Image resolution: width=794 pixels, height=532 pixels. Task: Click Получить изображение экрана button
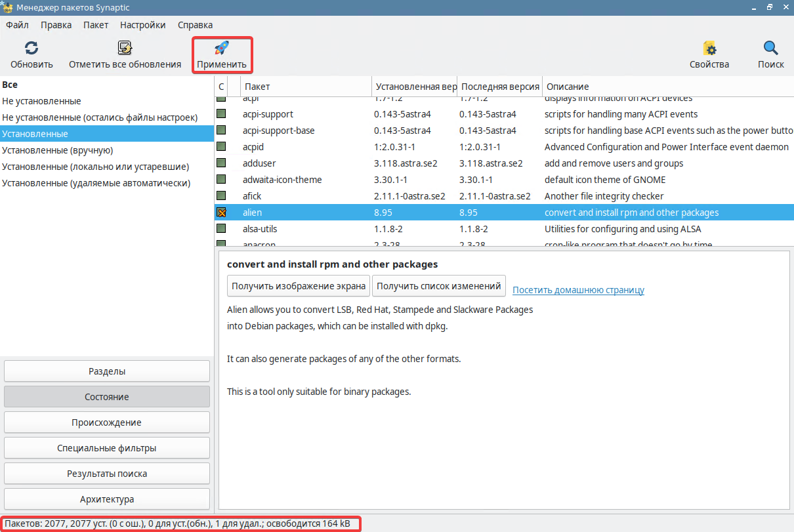[x=299, y=286]
